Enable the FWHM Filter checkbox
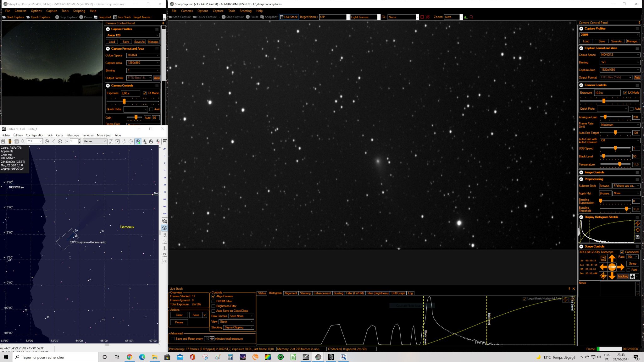644x362 pixels. [214, 301]
